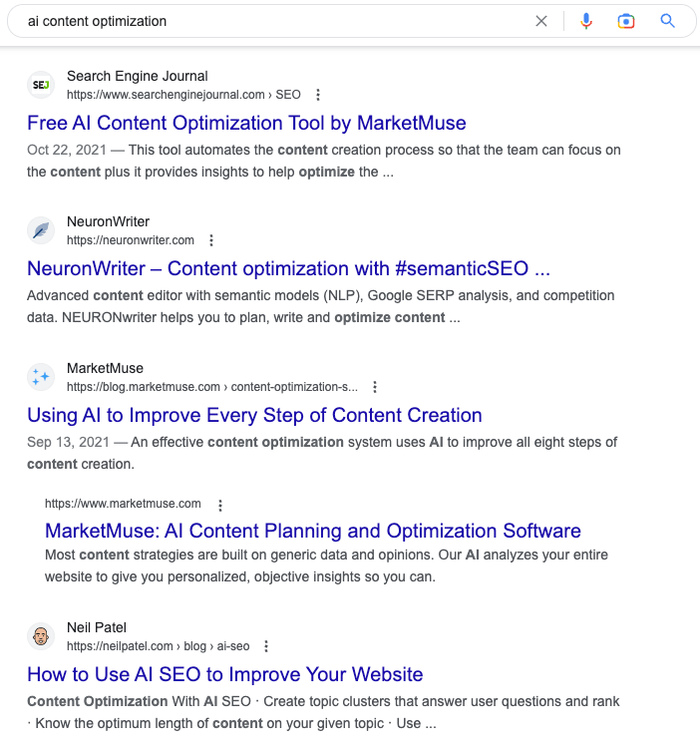Click into the ai content optimization search field
This screenshot has width=700, height=748.
[272, 21]
